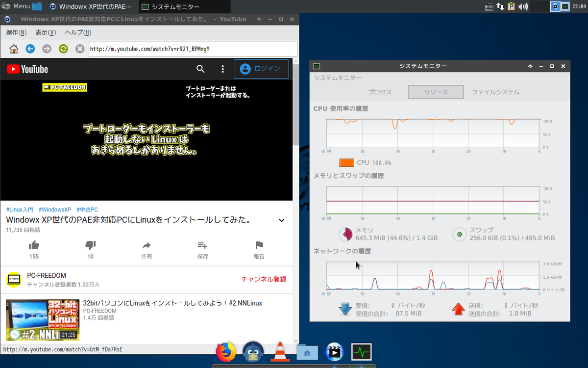Click the 共有 share arrow icon
The height and width of the screenshot is (368, 588).
point(147,245)
